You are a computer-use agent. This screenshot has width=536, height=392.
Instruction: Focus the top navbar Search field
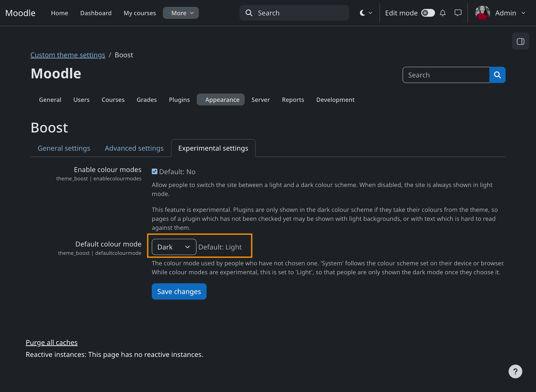pos(294,13)
